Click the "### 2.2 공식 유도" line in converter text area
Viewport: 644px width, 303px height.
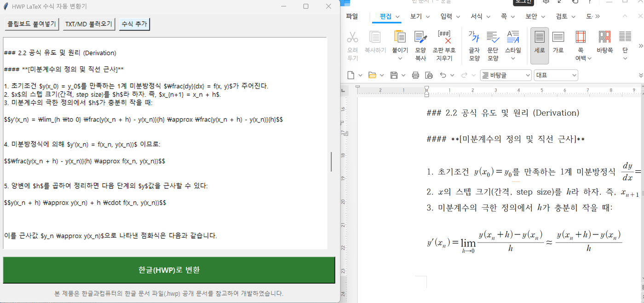(x=60, y=53)
